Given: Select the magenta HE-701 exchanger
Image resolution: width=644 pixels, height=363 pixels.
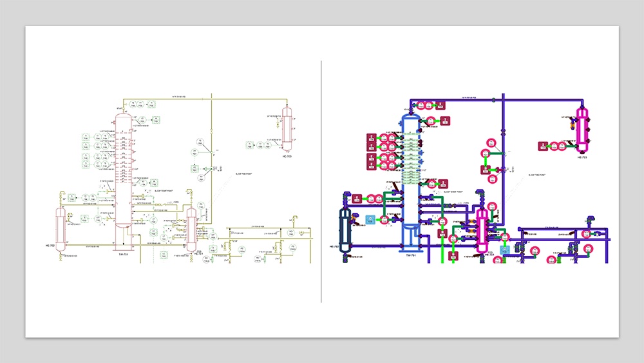Looking at the screenshot, I should click(x=482, y=230).
